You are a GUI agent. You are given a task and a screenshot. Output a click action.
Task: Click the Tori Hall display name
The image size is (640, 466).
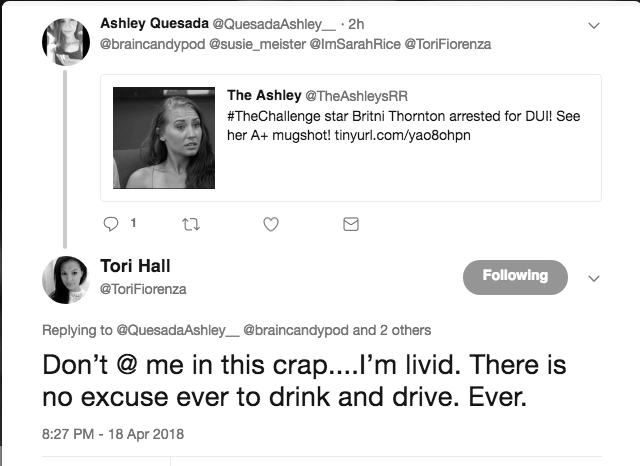click(135, 266)
